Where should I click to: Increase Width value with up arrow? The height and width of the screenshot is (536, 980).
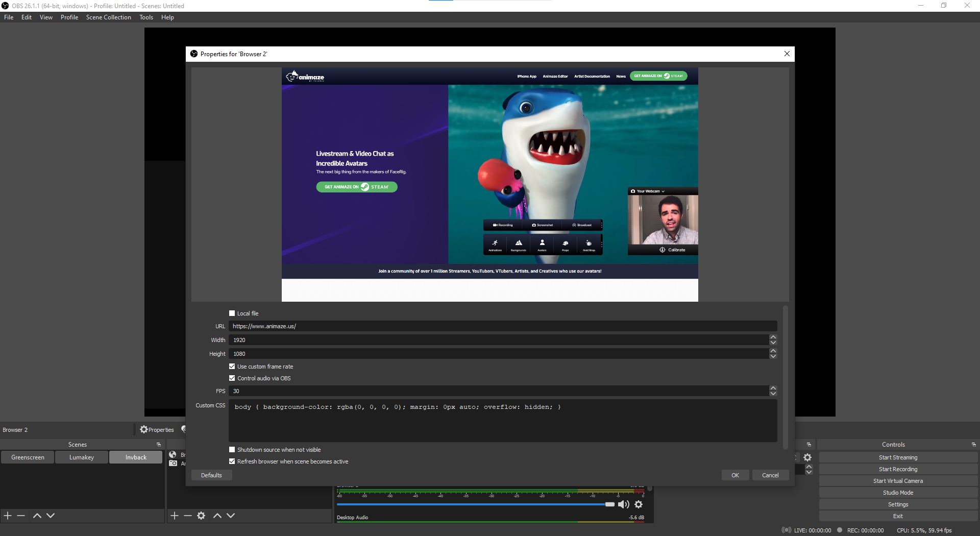click(x=773, y=337)
